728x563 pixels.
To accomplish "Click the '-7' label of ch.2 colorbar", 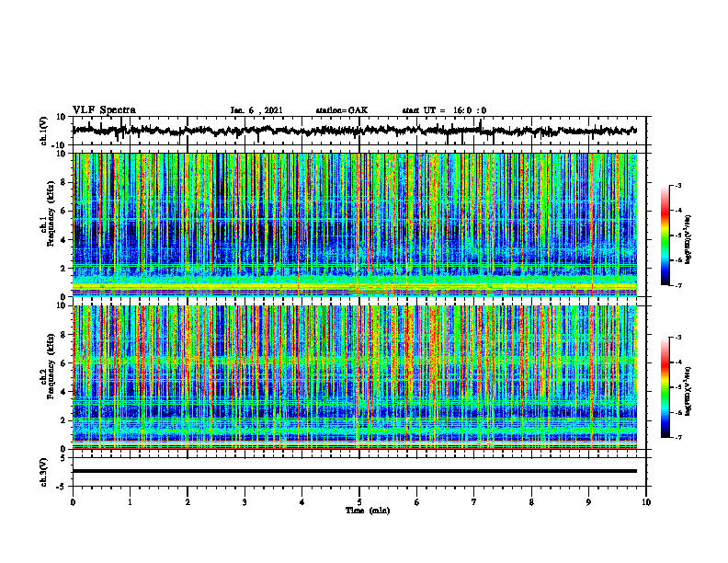I will pos(677,437).
